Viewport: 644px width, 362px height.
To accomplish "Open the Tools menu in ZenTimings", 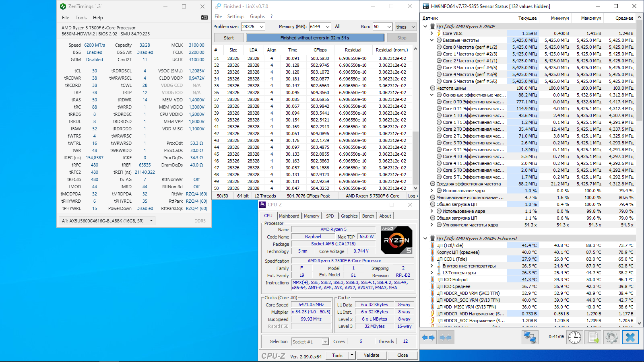I will tap(81, 18).
